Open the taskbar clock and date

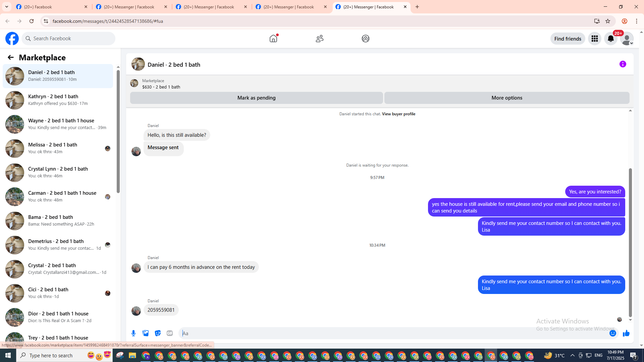[615, 355]
